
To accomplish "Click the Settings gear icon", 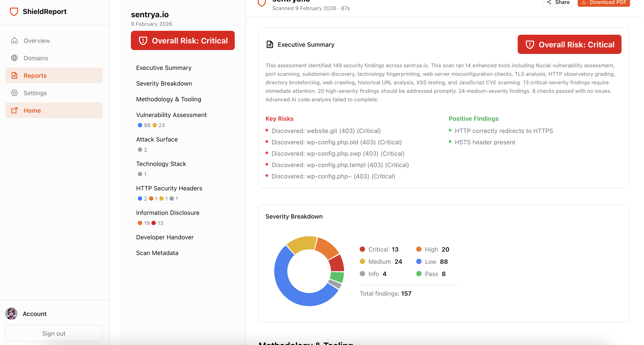I will pyautogui.click(x=14, y=93).
